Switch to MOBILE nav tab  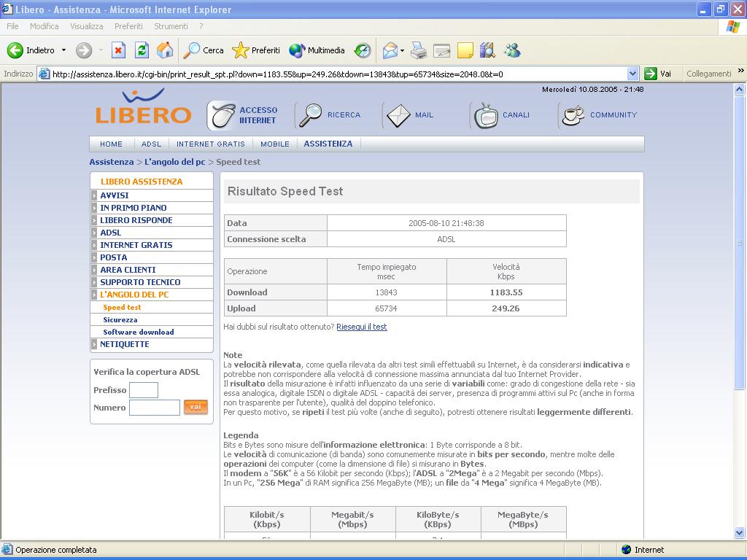coord(275,144)
